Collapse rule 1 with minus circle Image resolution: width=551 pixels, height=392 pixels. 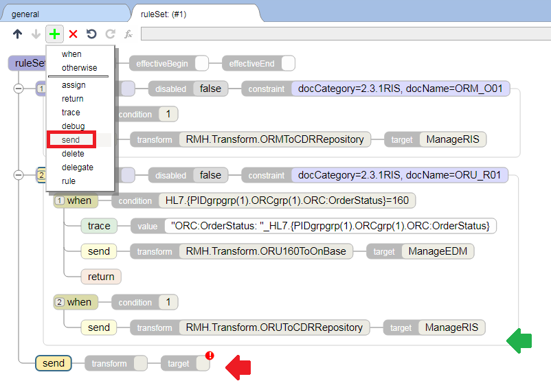pyautogui.click(x=19, y=89)
